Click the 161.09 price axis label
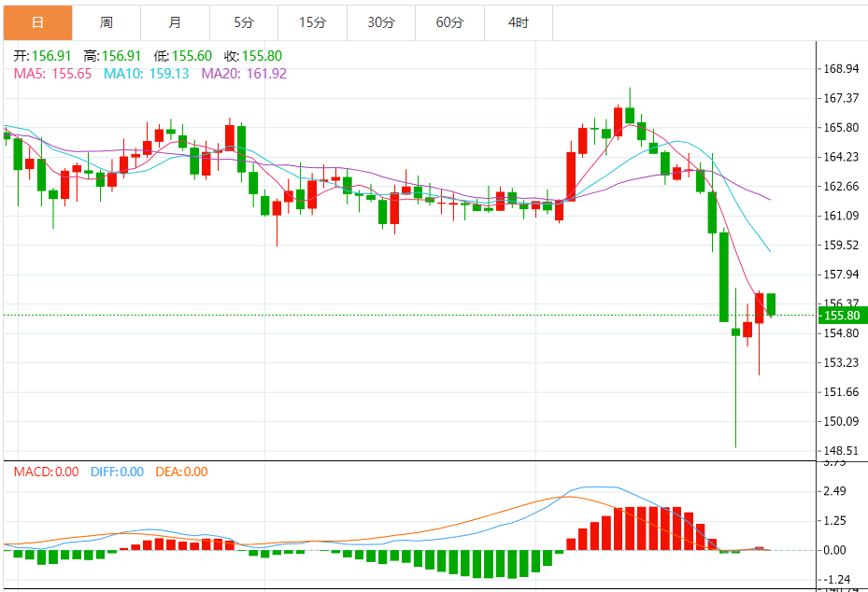 (842, 215)
